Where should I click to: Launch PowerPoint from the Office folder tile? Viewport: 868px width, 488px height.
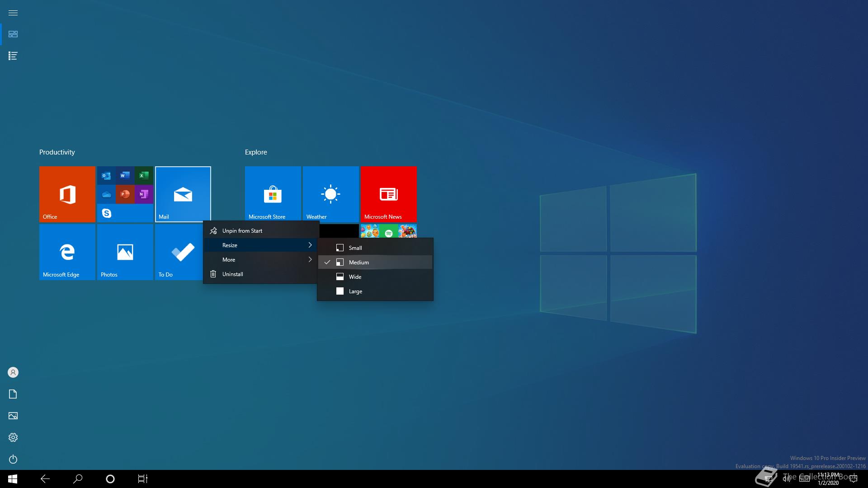[125, 194]
